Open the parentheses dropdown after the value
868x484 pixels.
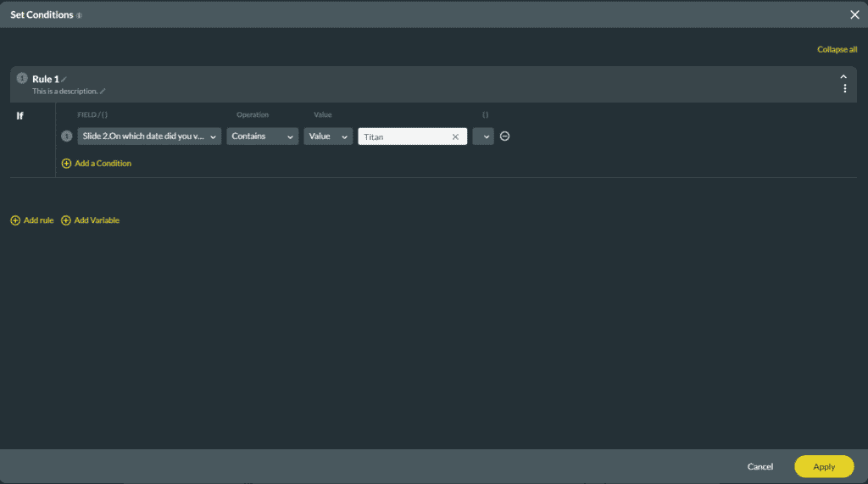483,136
